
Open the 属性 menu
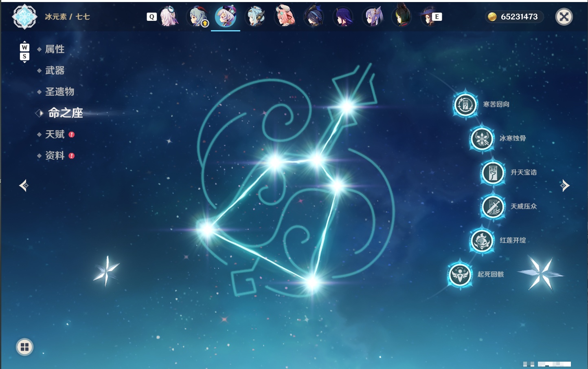tap(55, 49)
